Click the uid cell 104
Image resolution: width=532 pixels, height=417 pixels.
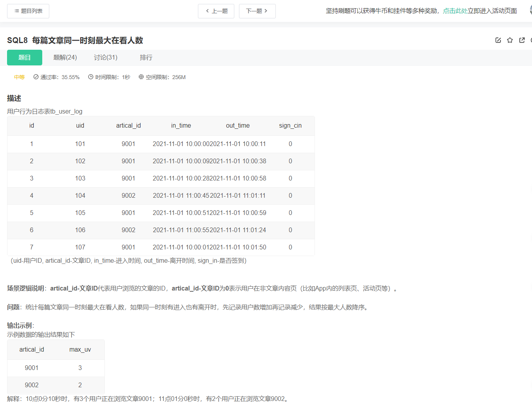(x=80, y=196)
